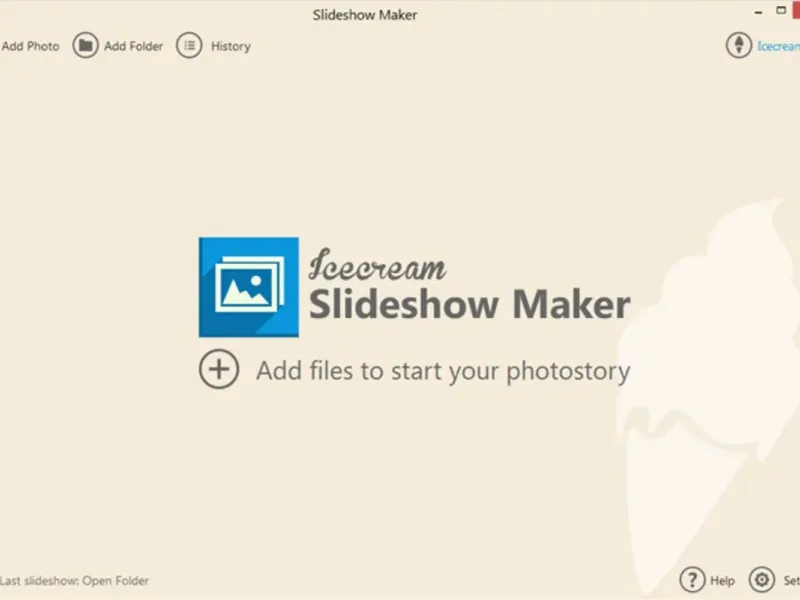Follow the blue Icecream link

tap(779, 46)
